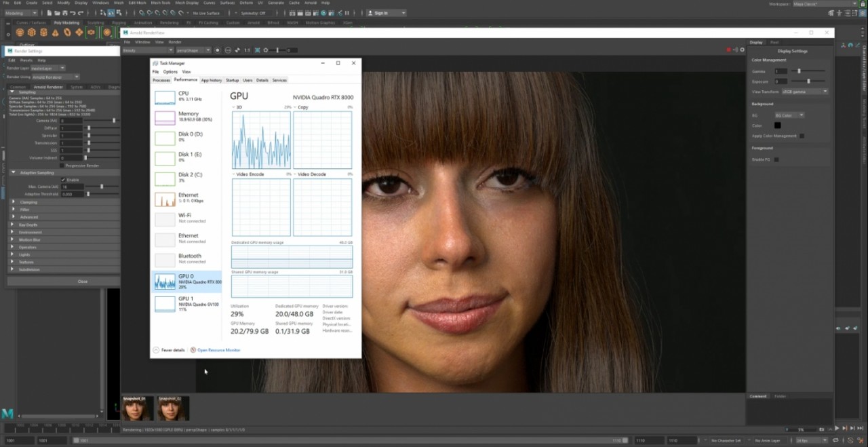Click the polygon cone shelf icon
Viewport: 868px width, 447px height.
[56, 32]
